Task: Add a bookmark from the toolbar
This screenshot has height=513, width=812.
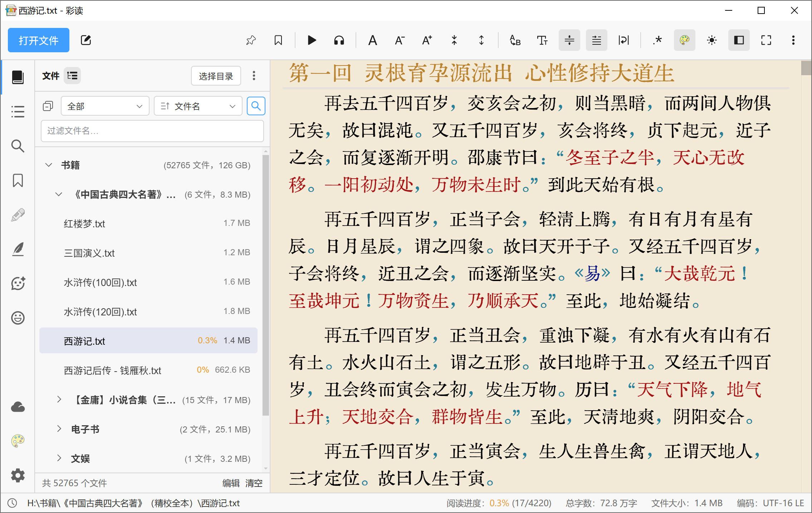Action: pos(278,40)
